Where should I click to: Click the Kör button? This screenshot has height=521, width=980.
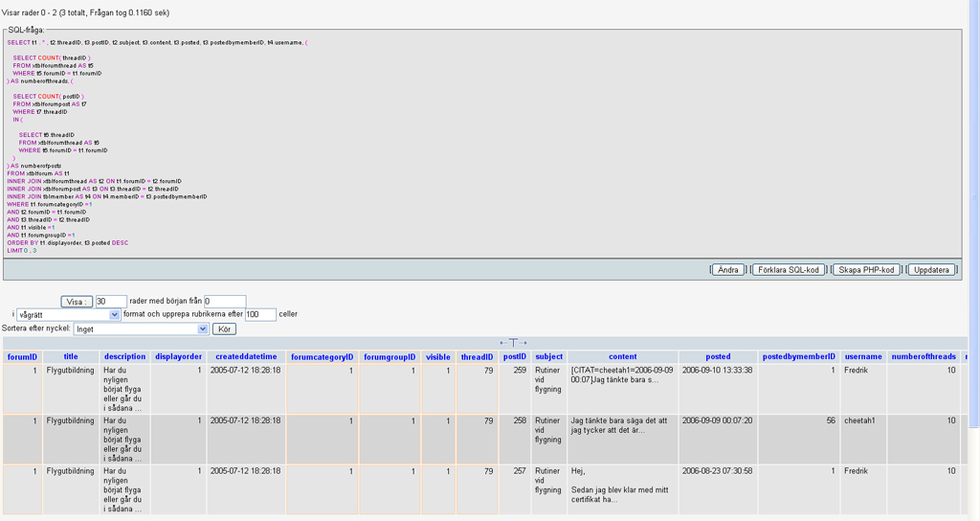coord(224,329)
